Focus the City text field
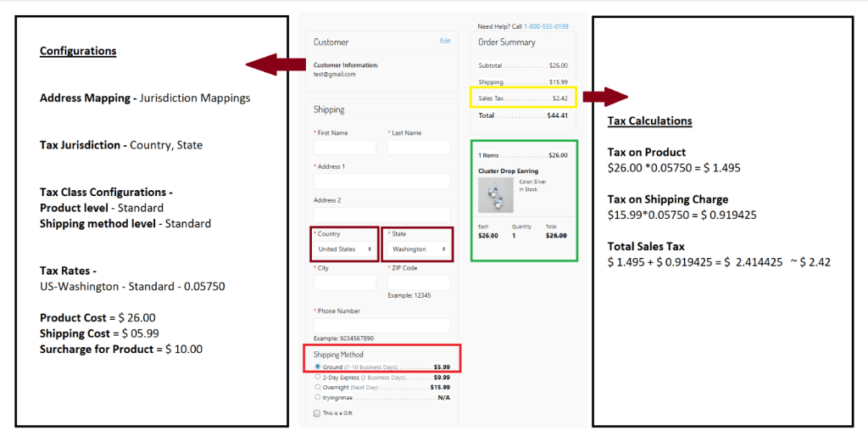Screen dimensions: 868x442 click(x=344, y=283)
